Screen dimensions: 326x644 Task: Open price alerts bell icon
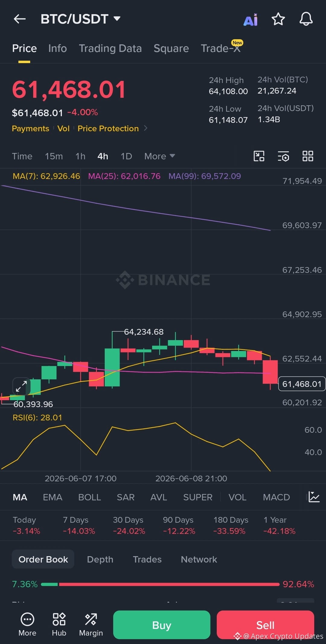[306, 19]
